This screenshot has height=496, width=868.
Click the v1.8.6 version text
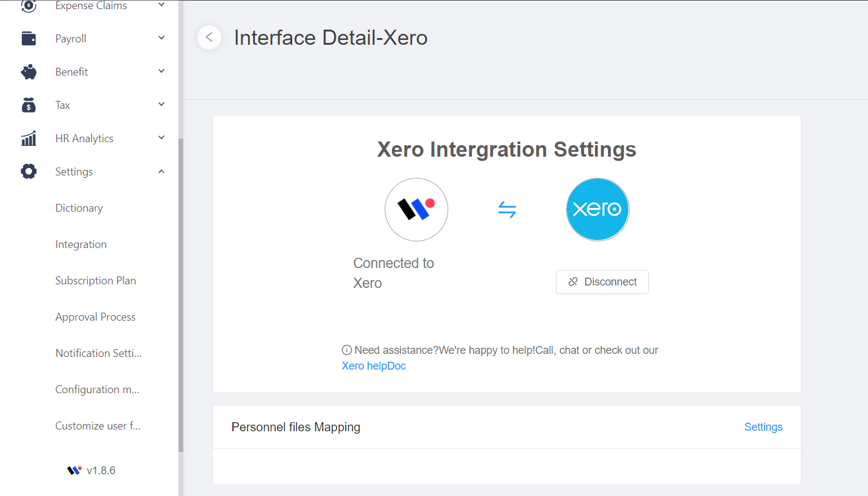pos(101,471)
